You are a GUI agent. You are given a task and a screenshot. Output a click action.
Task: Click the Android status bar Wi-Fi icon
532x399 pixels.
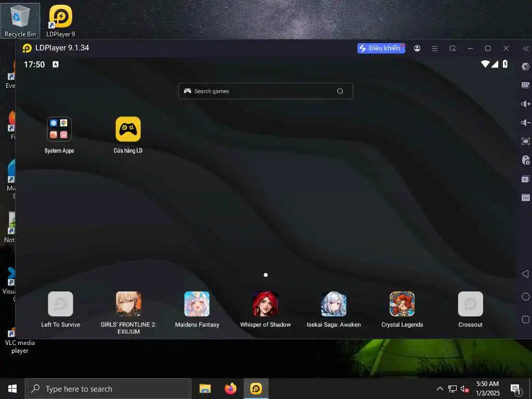[485, 64]
